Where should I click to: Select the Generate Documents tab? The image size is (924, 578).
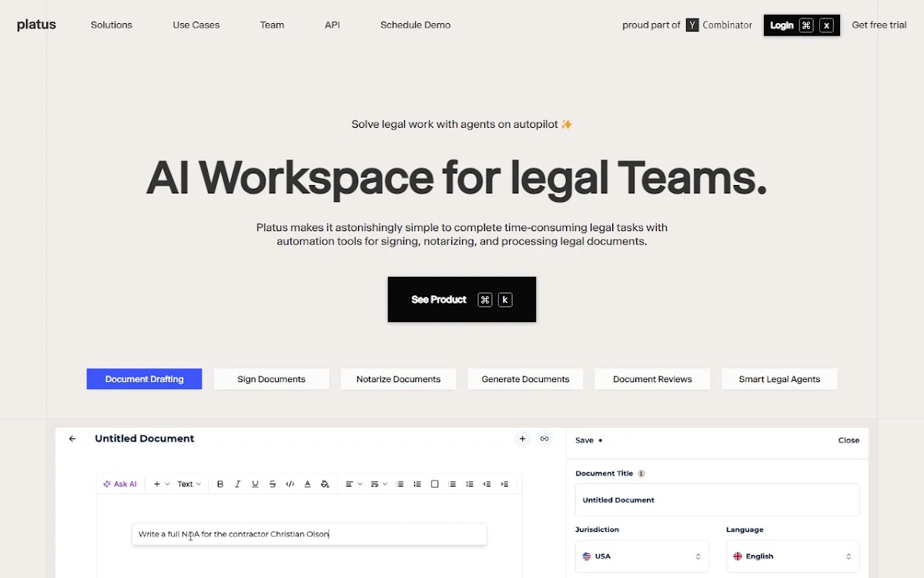point(525,379)
